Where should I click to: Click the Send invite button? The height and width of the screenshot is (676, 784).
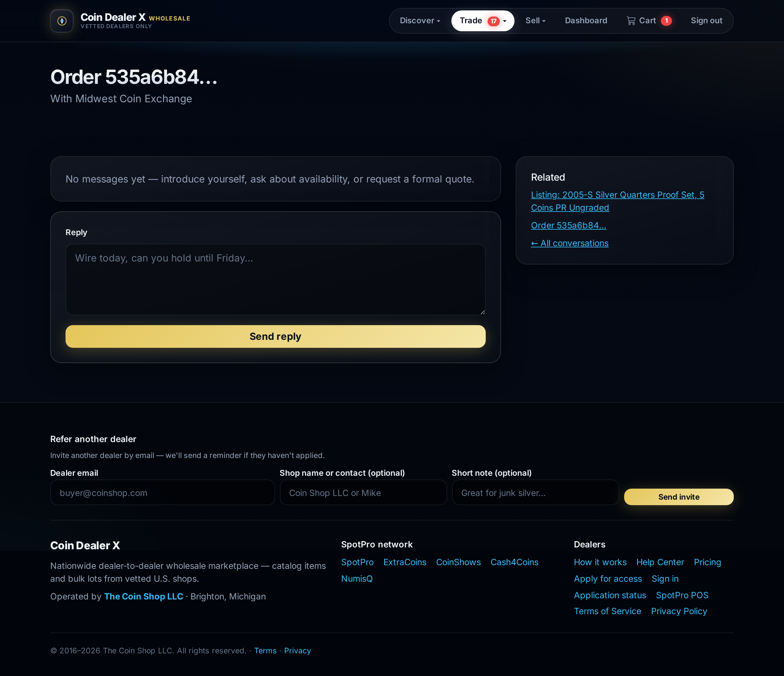point(678,497)
